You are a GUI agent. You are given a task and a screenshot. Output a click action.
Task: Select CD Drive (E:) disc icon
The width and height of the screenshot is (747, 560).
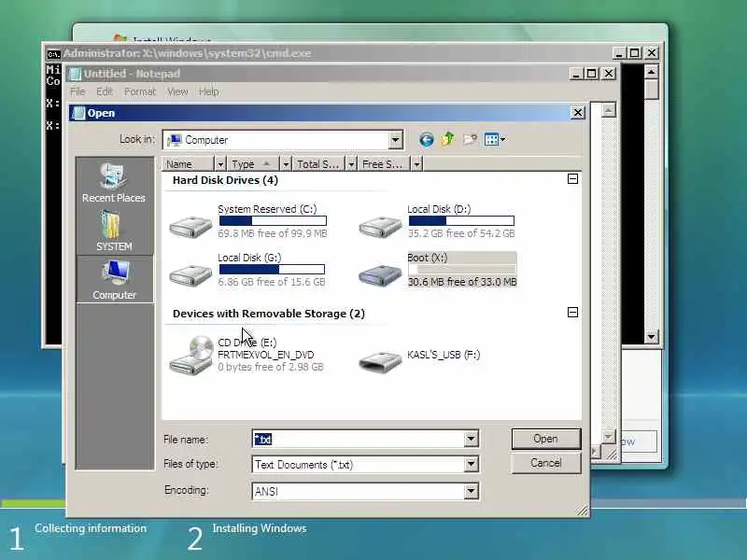tap(190, 356)
